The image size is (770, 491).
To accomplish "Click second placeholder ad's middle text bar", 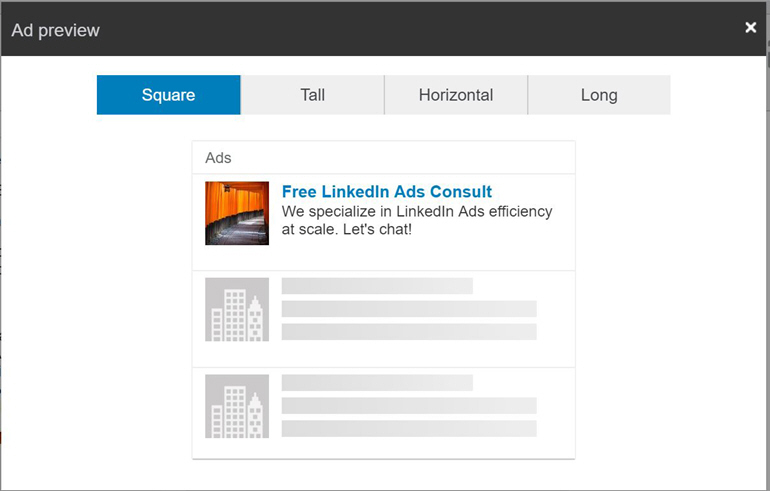I will 409,309.
